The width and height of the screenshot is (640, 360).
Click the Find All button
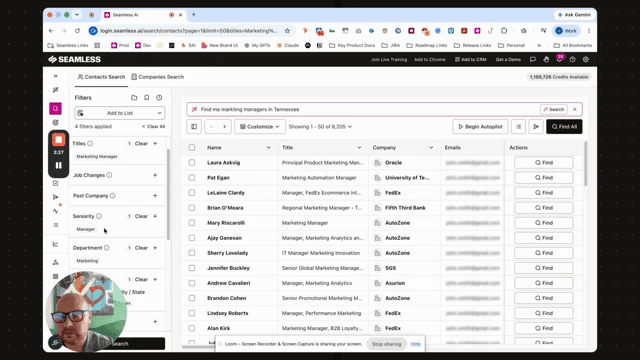click(564, 127)
